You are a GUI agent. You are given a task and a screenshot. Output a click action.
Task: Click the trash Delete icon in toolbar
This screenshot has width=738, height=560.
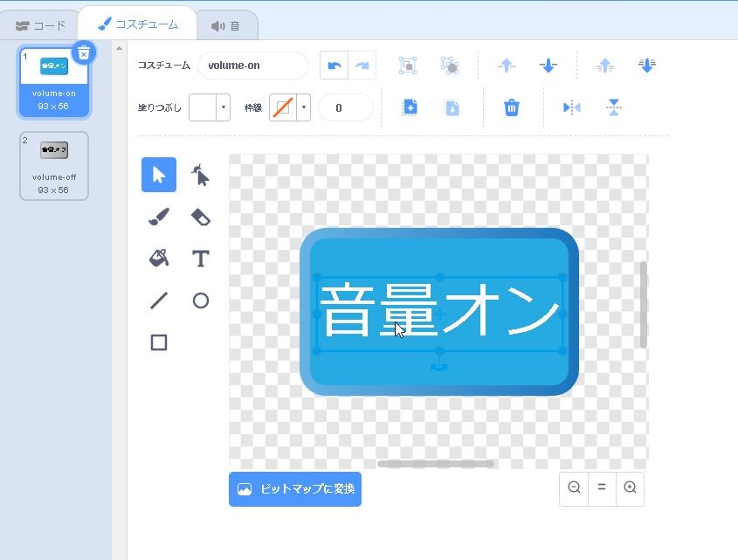(x=512, y=107)
